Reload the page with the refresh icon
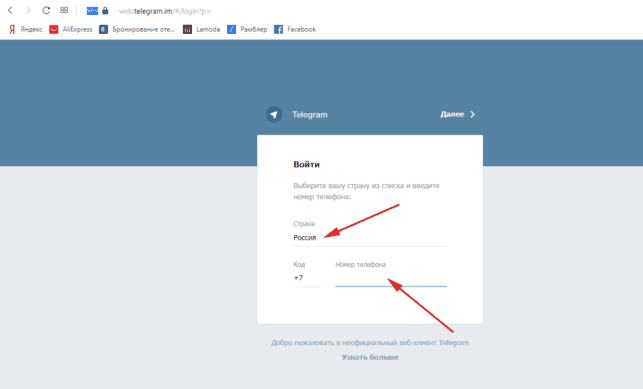Image resolution: width=643 pixels, height=389 pixels. (46, 10)
